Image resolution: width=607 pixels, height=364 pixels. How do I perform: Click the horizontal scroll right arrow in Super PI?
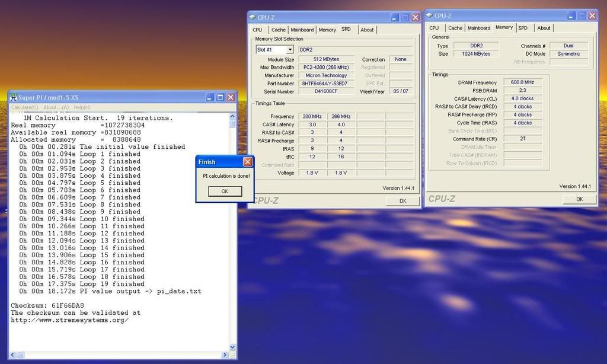click(224, 355)
